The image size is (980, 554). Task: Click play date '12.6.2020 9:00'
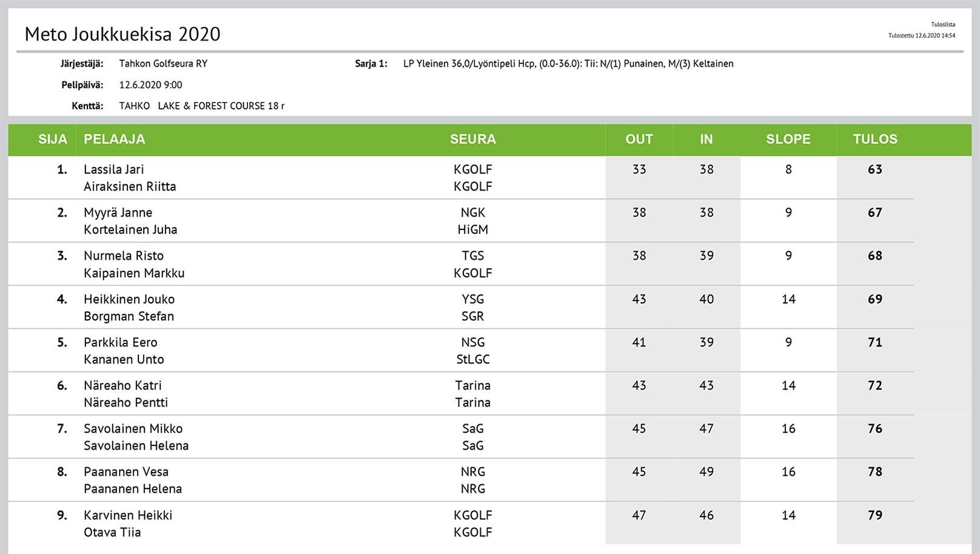pos(150,85)
